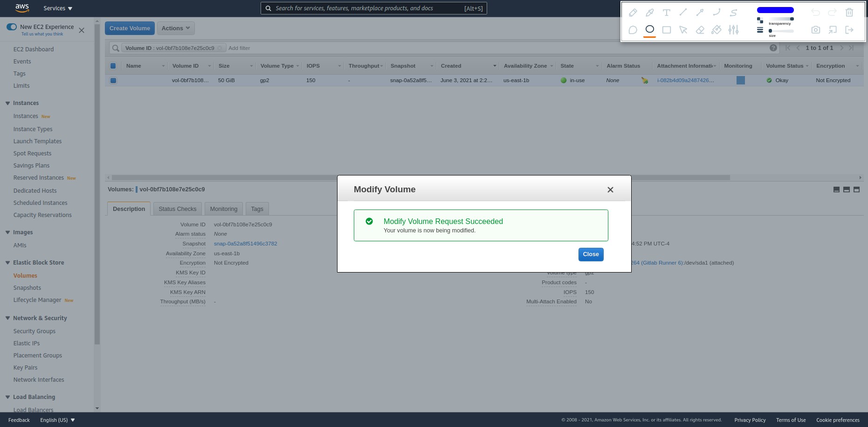
Task: Close Modify Volume dialog with X
Action: 610,189
